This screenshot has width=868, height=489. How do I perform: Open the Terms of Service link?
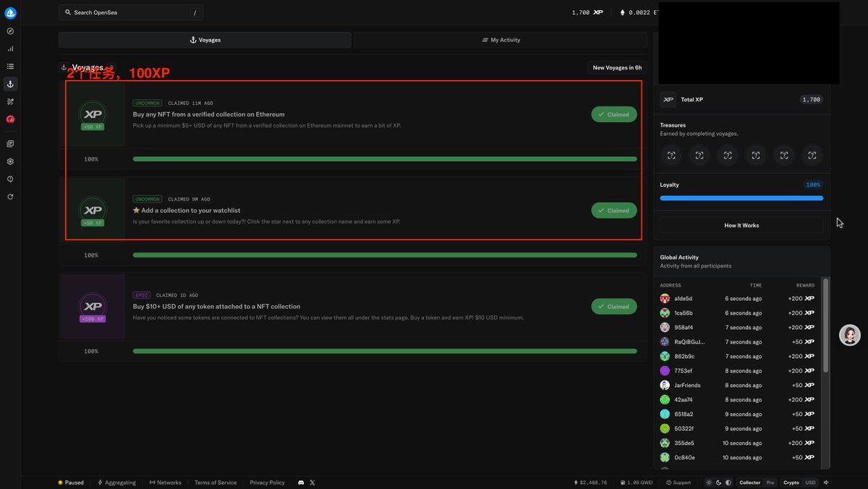216,482
